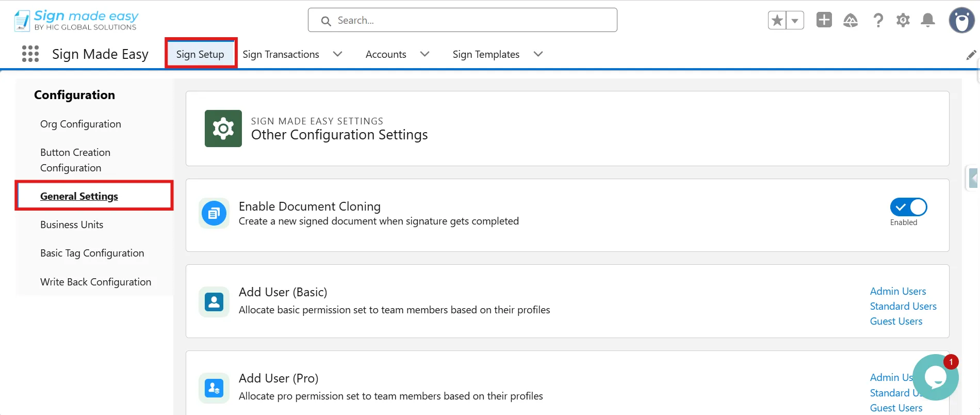Select General Settings in the sidebar
980x415 pixels.
tap(79, 196)
